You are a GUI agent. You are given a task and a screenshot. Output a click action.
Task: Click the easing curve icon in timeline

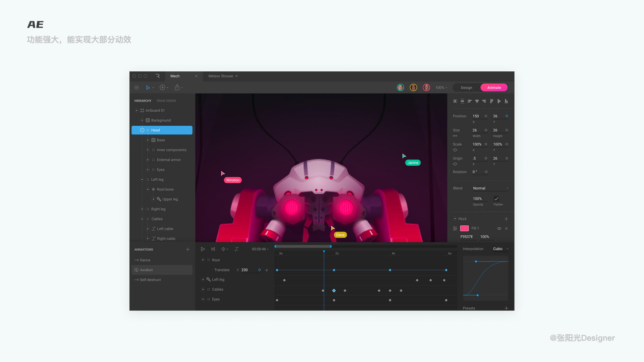click(x=236, y=249)
